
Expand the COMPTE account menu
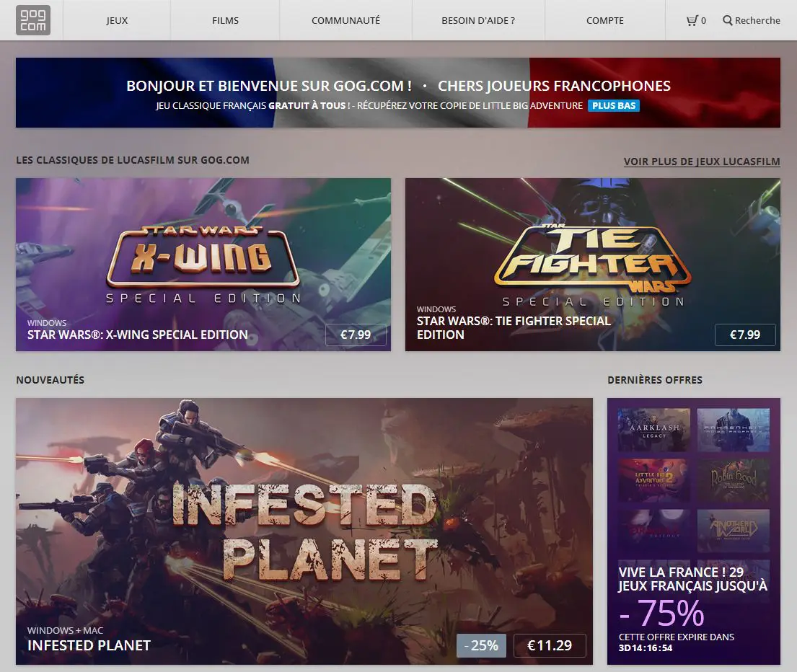605,20
